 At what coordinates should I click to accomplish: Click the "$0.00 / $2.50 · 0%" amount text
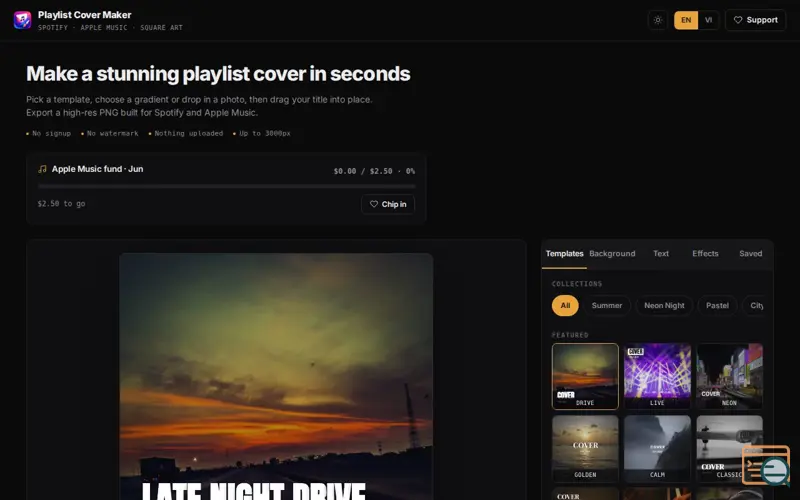click(374, 171)
